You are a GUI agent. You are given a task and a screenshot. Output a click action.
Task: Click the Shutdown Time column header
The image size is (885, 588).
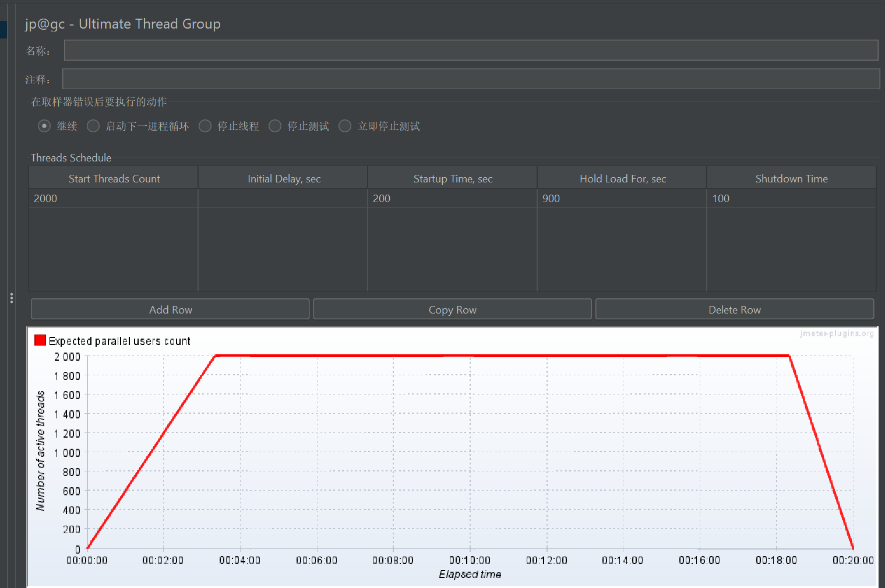(791, 178)
